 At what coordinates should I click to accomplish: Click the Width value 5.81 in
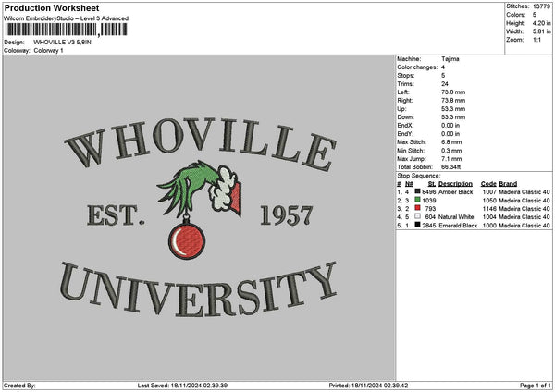tap(541, 31)
